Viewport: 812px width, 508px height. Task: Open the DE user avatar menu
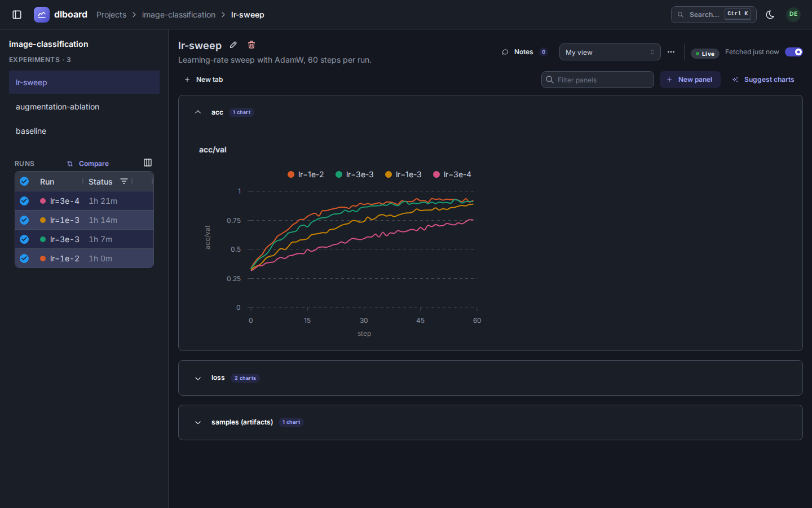point(793,14)
